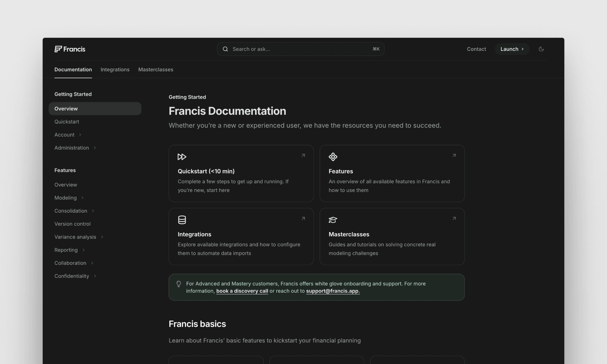The height and width of the screenshot is (364, 607).
Task: Click arrow icon on Masterclasses card
Action: click(x=454, y=218)
